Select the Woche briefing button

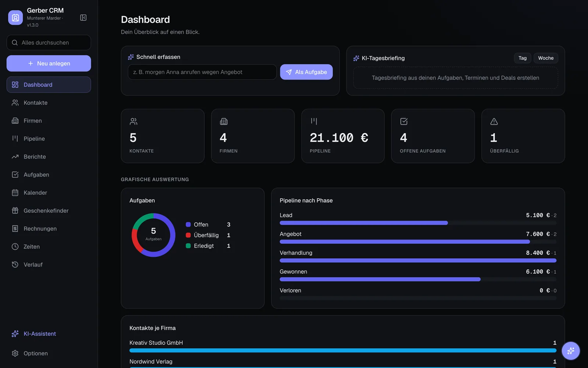(546, 58)
